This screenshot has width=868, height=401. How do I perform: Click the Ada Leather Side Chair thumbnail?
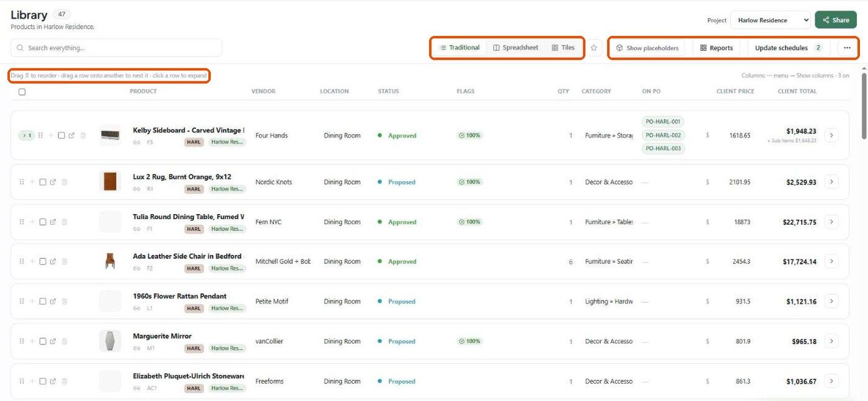coord(110,261)
